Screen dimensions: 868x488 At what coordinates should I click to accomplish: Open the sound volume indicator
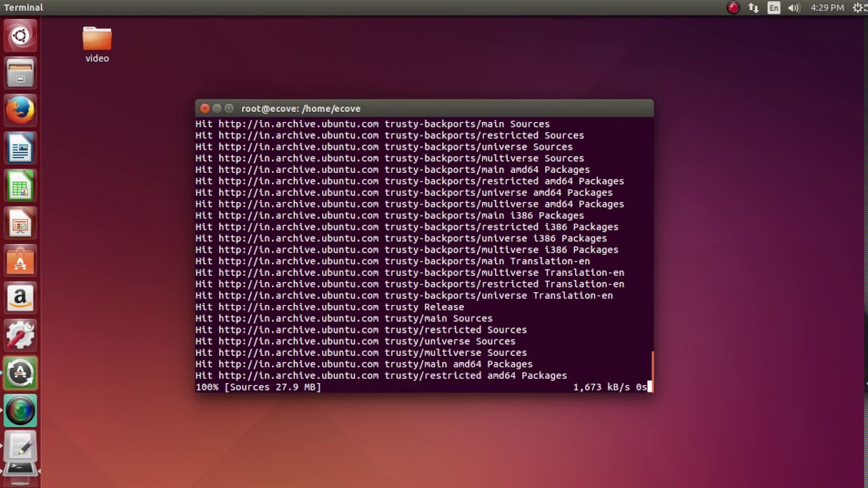(x=794, y=7)
